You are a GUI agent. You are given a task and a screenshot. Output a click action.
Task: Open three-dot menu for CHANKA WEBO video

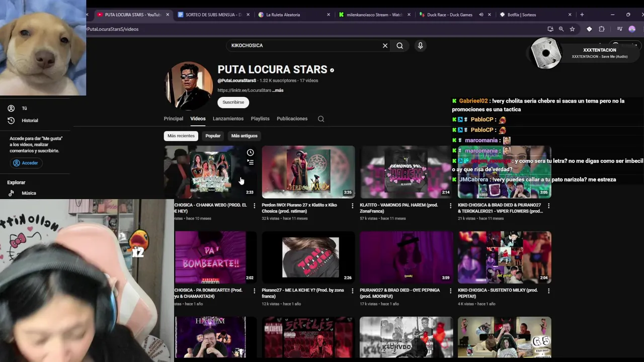tap(254, 206)
